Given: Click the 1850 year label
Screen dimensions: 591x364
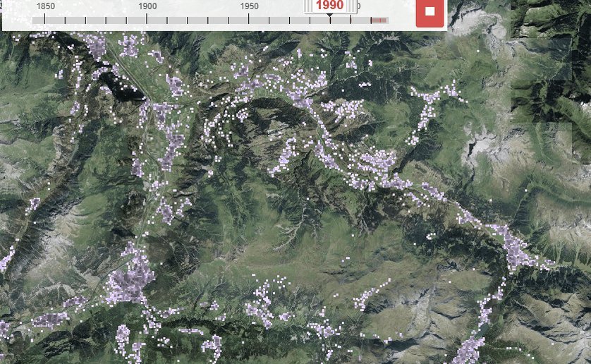Looking at the screenshot, I should tap(45, 6).
